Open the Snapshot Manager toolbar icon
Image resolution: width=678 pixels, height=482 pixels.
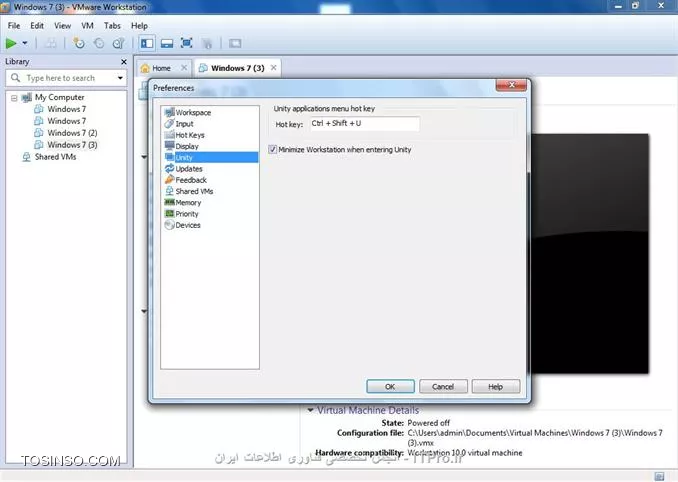coord(118,43)
